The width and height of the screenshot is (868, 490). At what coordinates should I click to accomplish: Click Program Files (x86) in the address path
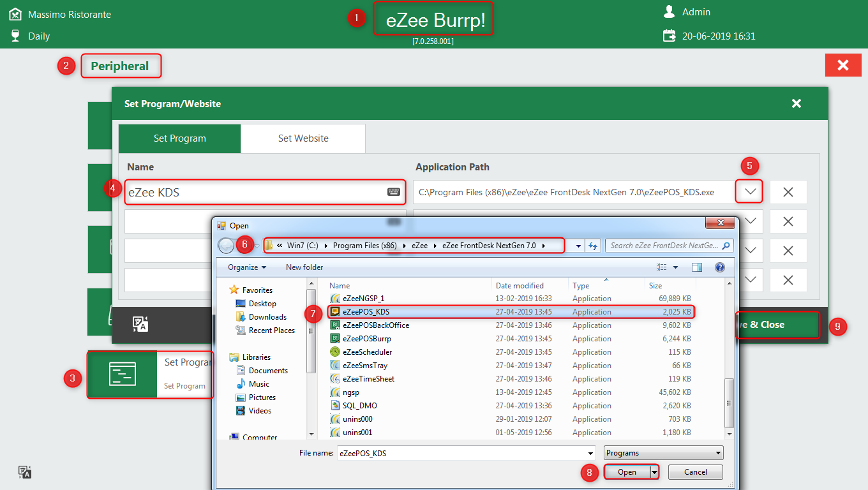point(365,246)
